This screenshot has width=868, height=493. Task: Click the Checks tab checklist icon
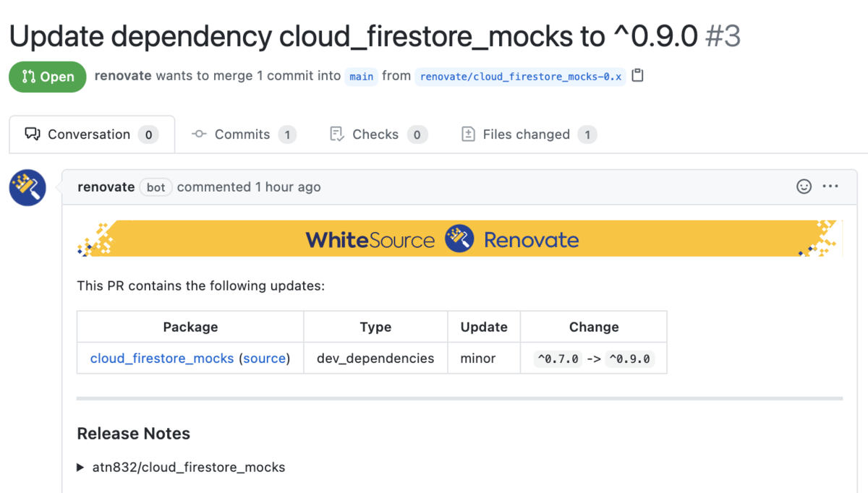pyautogui.click(x=336, y=134)
